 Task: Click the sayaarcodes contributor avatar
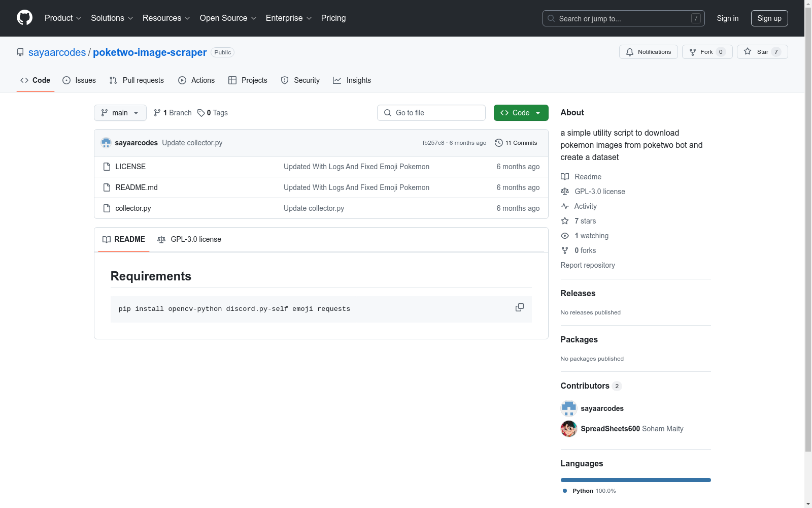pyautogui.click(x=569, y=408)
